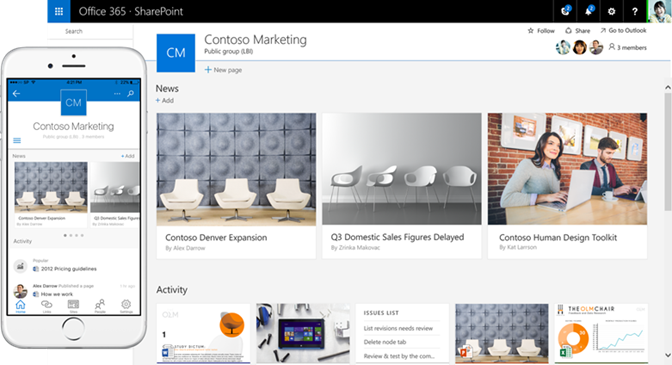The height and width of the screenshot is (365, 672).
Task: Share the Contoso Marketing site
Action: click(x=577, y=31)
